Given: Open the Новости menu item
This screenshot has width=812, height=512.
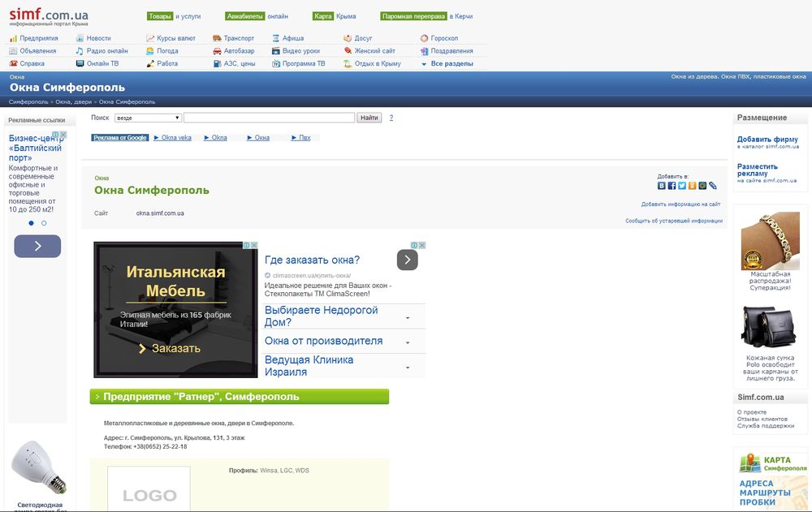Looking at the screenshot, I should [98, 38].
